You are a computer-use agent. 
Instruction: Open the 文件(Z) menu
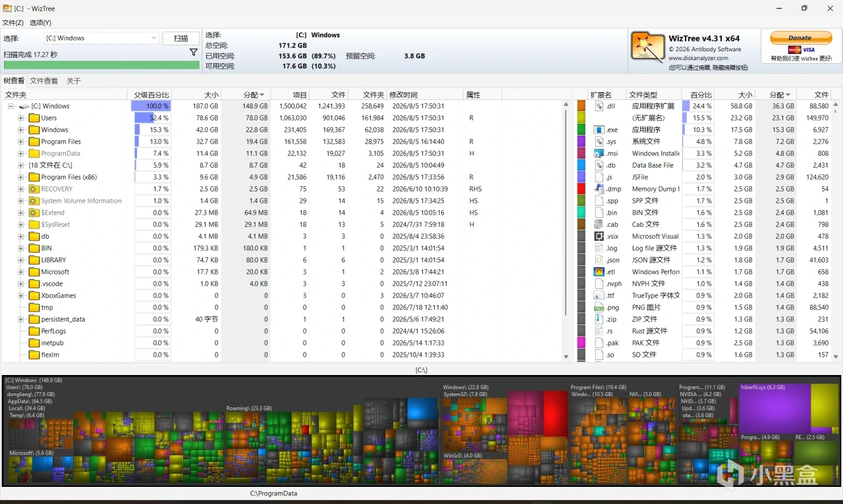tap(13, 22)
